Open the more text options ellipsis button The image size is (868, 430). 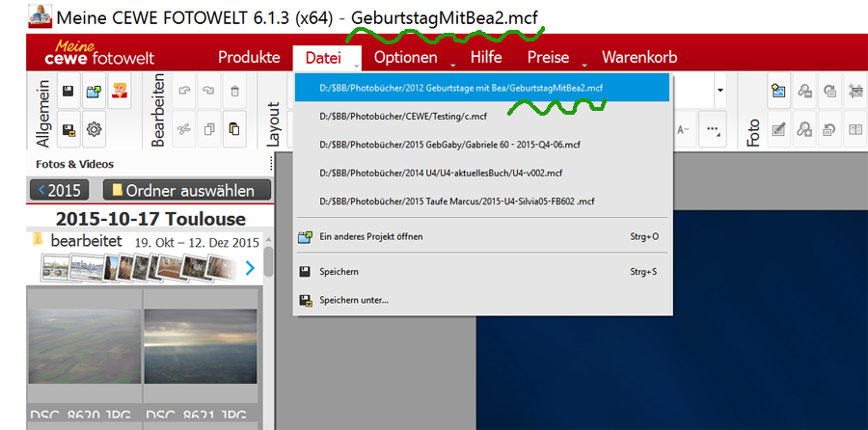[x=713, y=129]
